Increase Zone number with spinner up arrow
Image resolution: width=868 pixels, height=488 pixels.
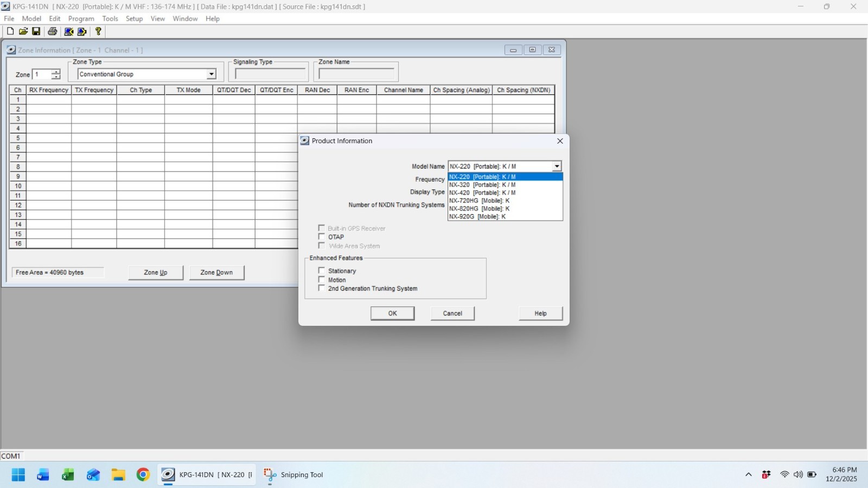tap(56, 72)
